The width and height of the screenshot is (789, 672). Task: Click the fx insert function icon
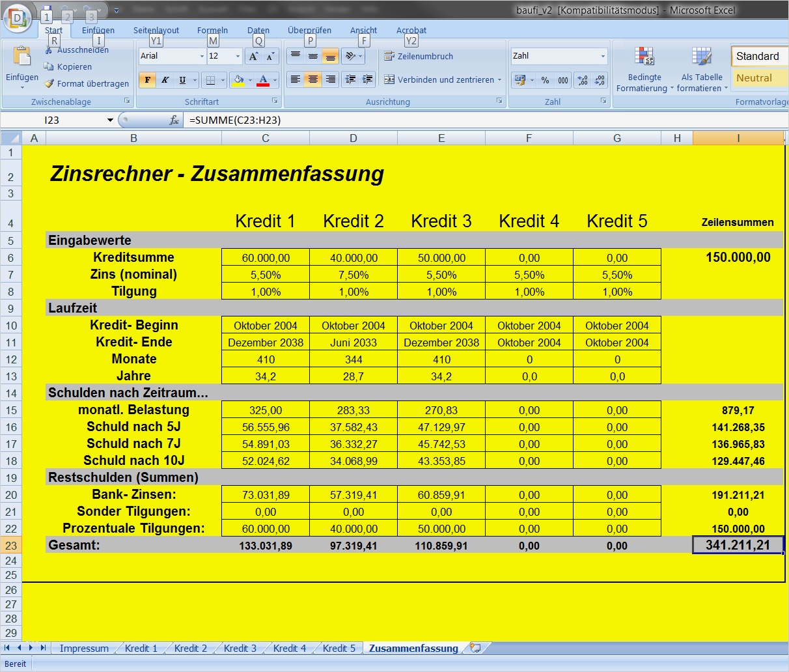point(174,120)
